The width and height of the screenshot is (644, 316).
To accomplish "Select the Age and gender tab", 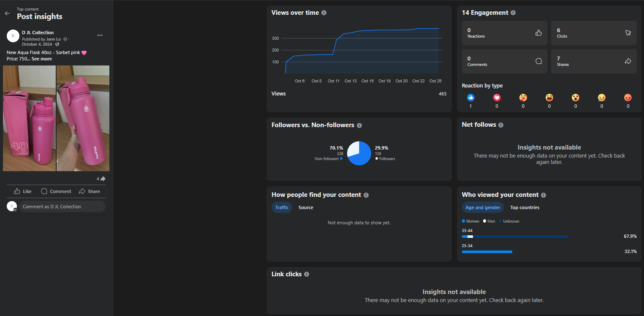I will pos(482,207).
